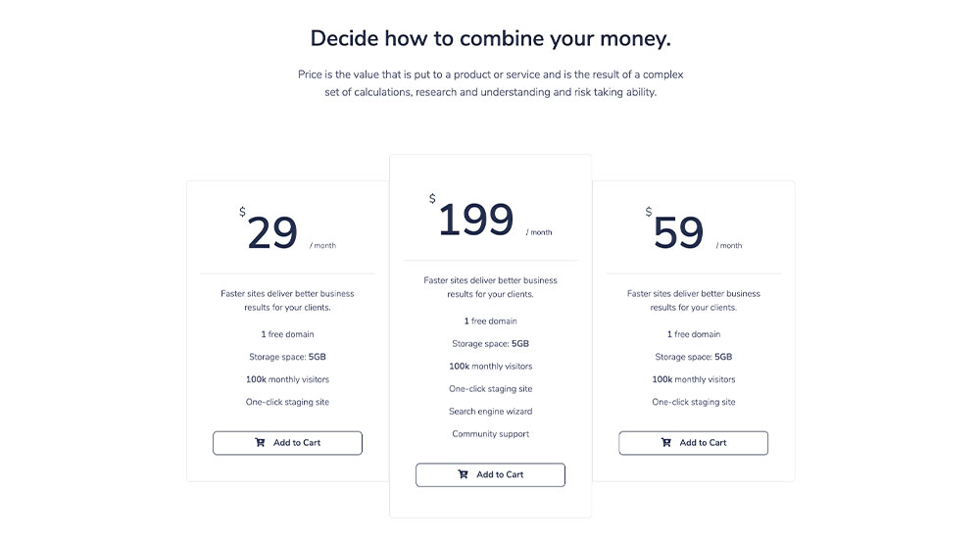
Task: Click the $29 price figure
Action: 272,232
